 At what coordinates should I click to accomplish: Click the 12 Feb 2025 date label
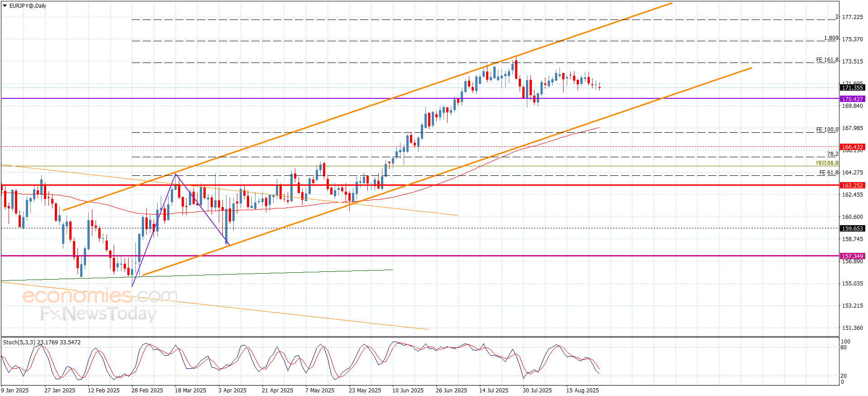[104, 391]
